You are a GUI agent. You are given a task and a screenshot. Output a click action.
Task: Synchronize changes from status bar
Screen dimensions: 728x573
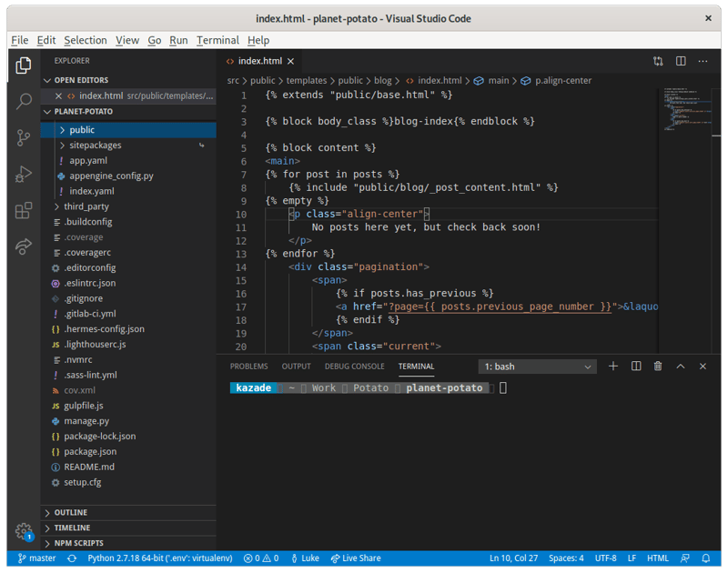[x=72, y=558]
